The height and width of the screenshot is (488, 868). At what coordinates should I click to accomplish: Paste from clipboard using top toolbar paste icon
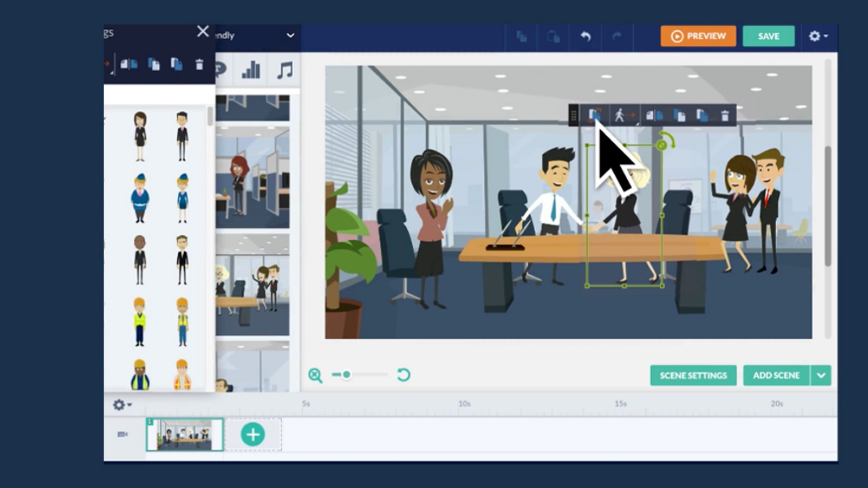point(553,36)
